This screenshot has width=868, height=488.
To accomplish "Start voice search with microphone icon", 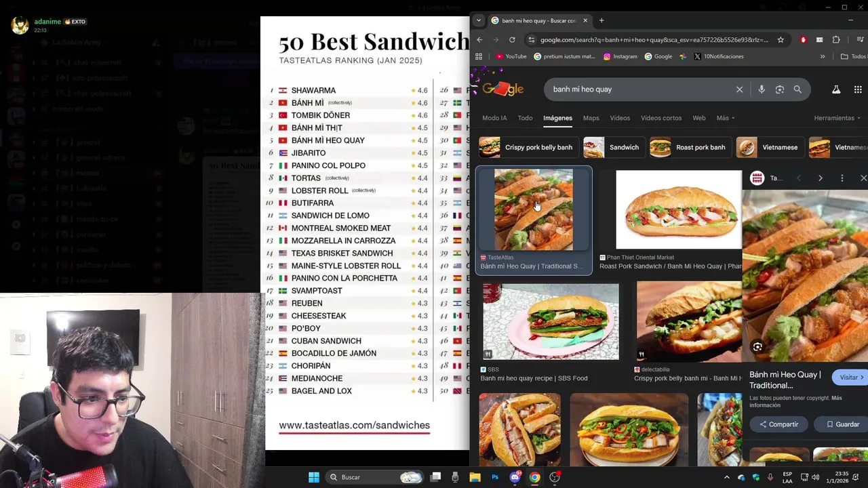I will [x=762, y=89].
